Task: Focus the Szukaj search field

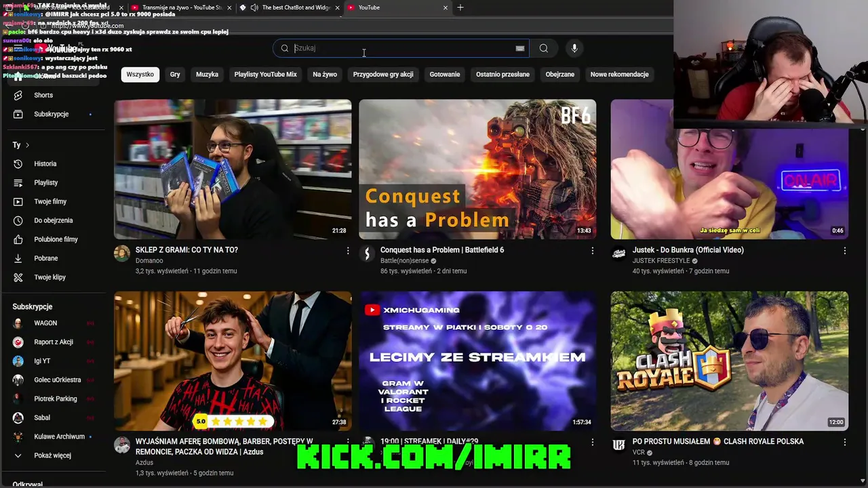Action: pos(402,48)
